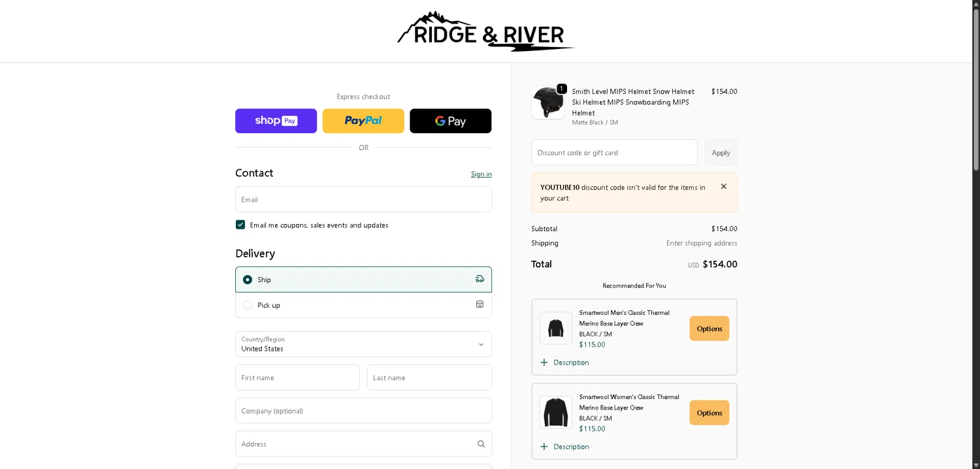
Task: Choose Google Pay express checkout
Action: pyautogui.click(x=450, y=121)
